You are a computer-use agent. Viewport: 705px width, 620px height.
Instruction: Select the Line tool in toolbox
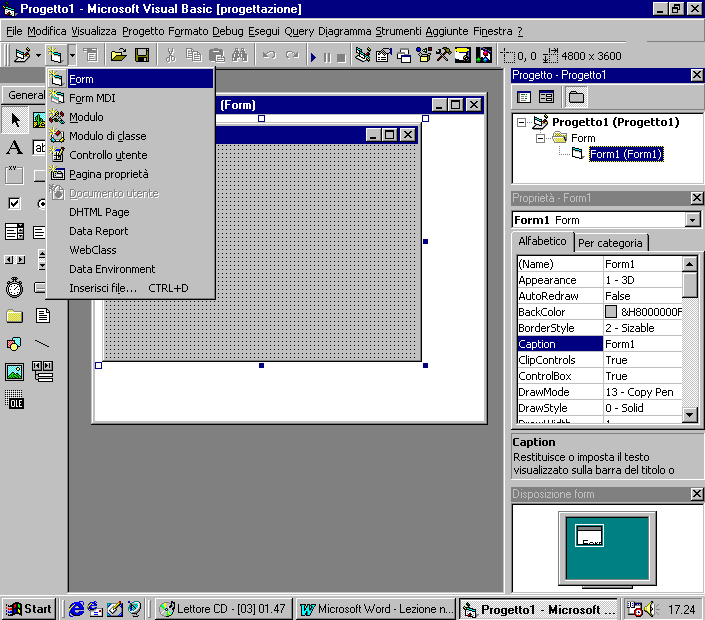coord(43,344)
